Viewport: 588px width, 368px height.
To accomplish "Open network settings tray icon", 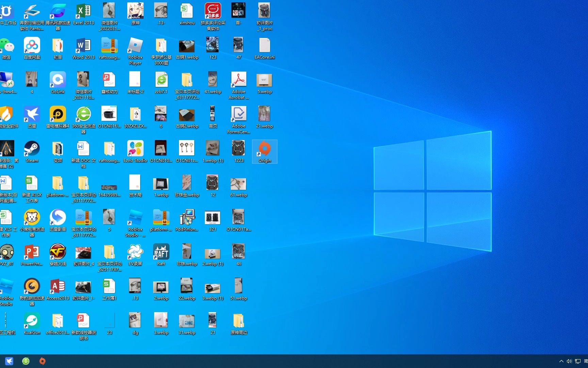I will [x=578, y=361].
